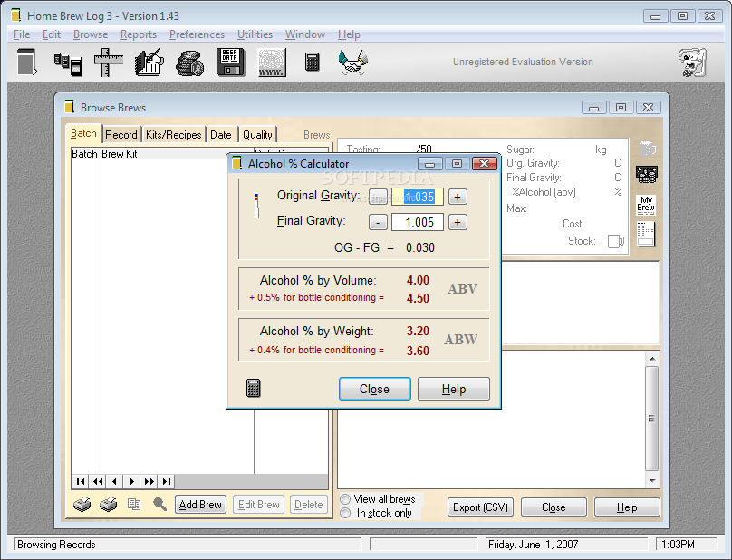Screen dimensions: 732x560
Task: Open the Edit menu
Action: pyautogui.click(x=52, y=34)
